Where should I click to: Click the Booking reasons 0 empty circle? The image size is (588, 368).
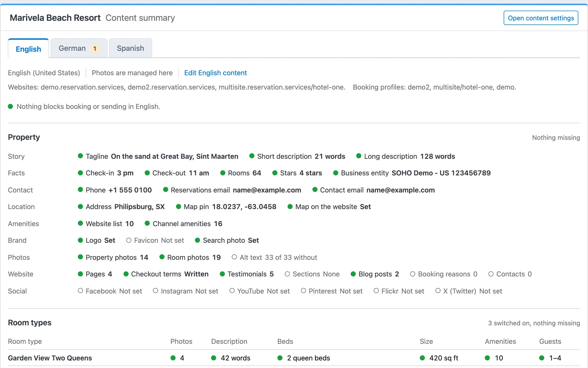click(413, 274)
